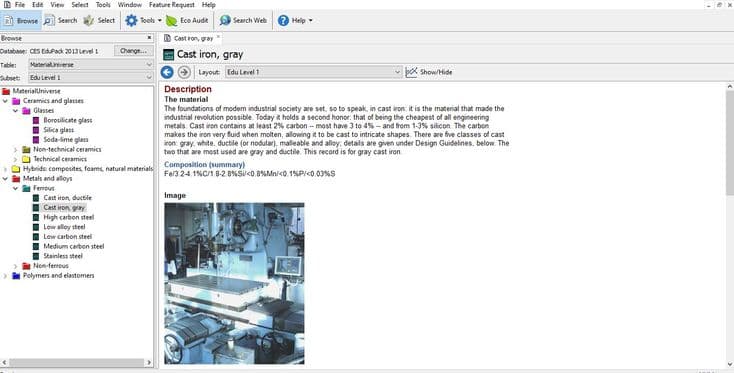
Task: Open the File menu
Action: coord(20,5)
